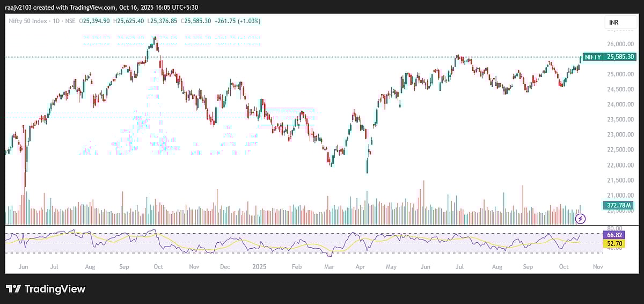The height and width of the screenshot is (304, 644).
Task: Click the purple lightning bolt event icon
Action: [x=580, y=219]
